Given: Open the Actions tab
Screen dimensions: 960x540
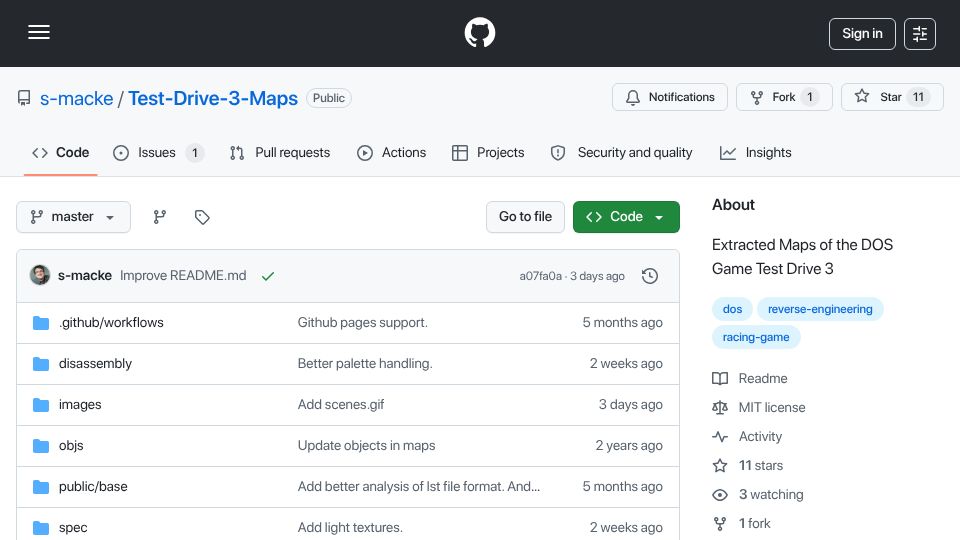Looking at the screenshot, I should [x=391, y=152].
